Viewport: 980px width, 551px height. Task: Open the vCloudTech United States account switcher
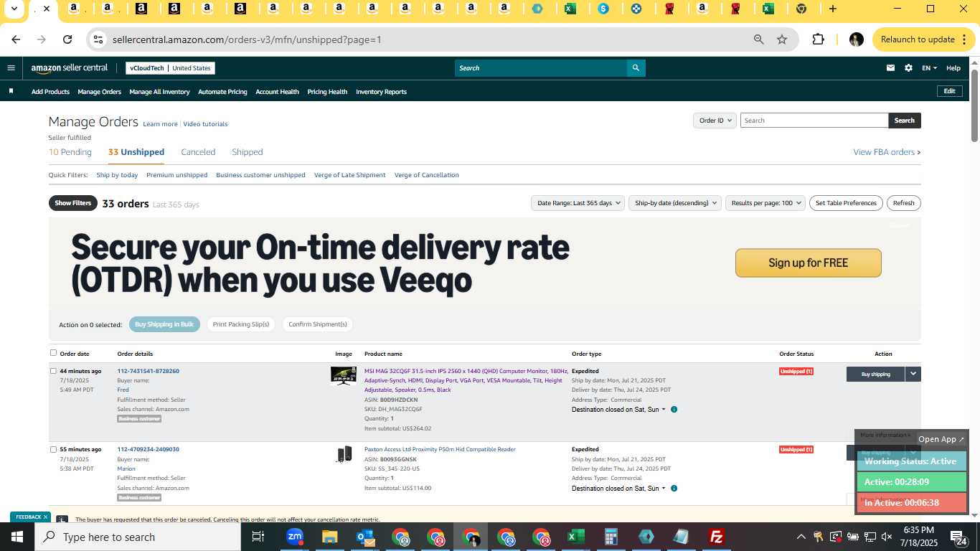pyautogui.click(x=170, y=68)
